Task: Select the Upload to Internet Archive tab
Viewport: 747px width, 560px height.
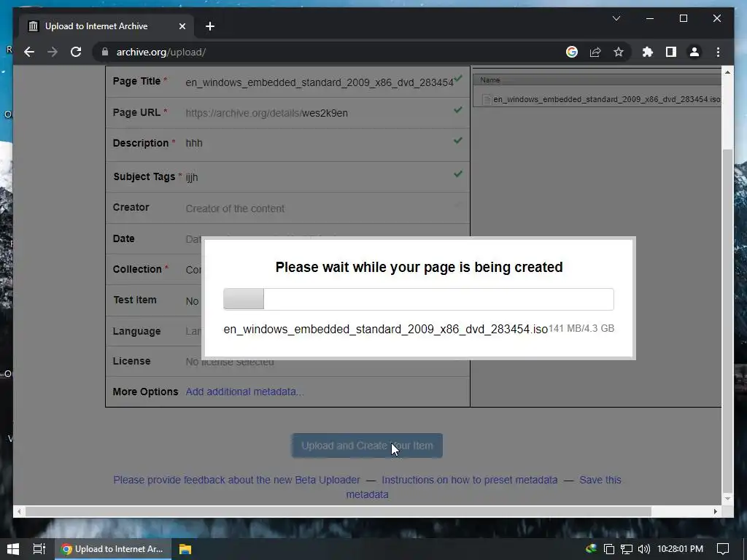Action: 107,26
